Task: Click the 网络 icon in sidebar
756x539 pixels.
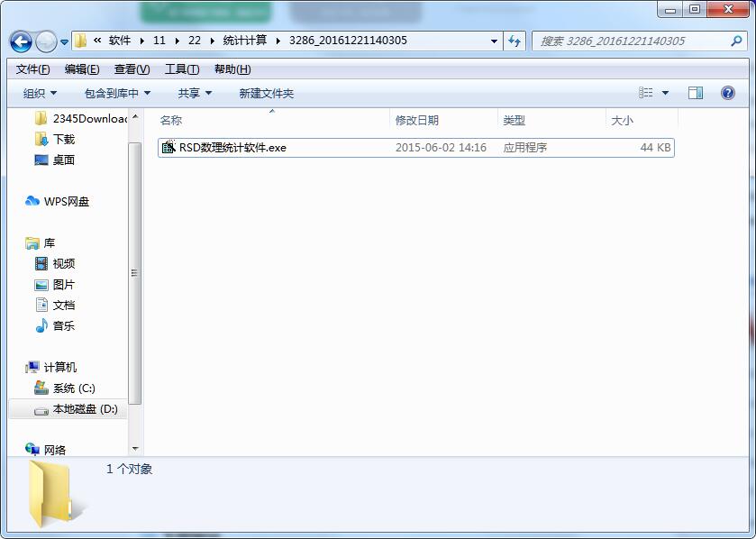Action: pyautogui.click(x=32, y=450)
